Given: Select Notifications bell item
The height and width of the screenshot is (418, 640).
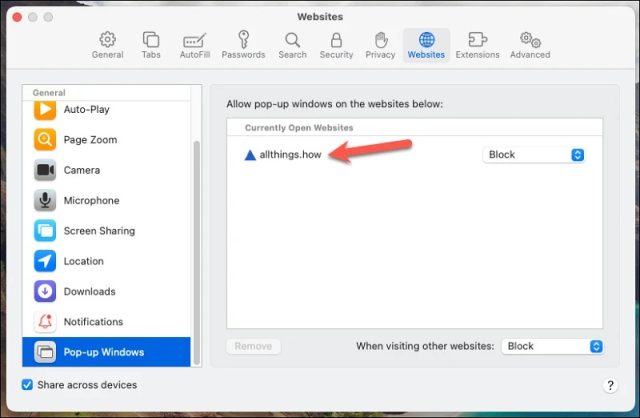Looking at the screenshot, I should click(107, 322).
